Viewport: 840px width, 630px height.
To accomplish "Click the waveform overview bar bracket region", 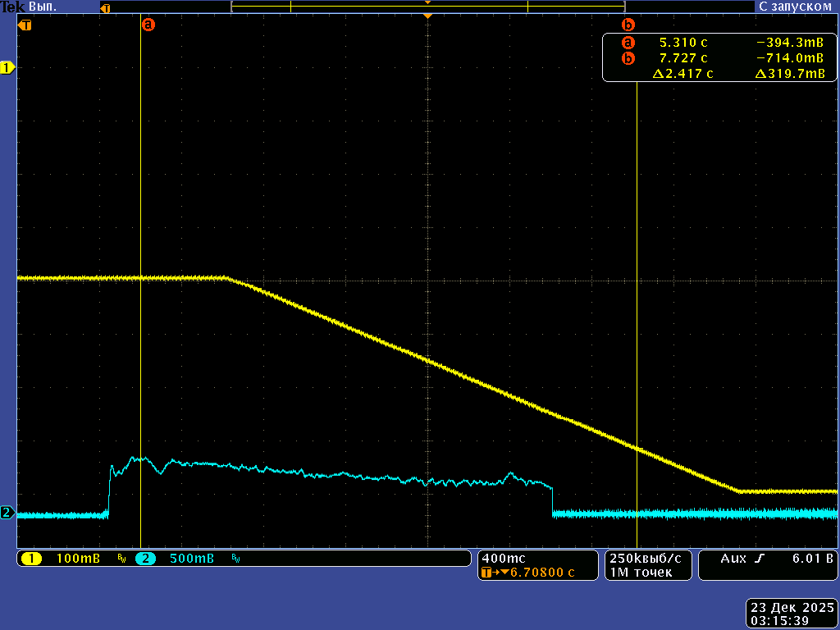I will click(x=427, y=7).
